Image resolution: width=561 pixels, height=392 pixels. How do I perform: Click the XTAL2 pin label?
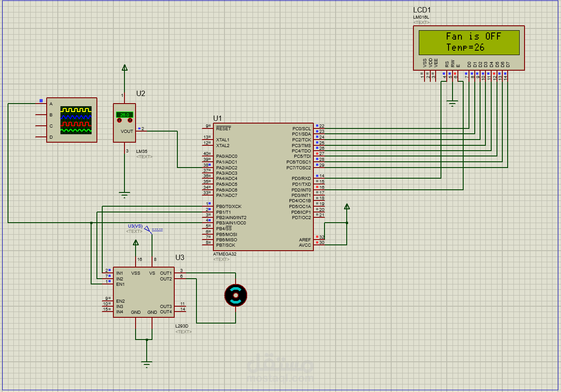(223, 145)
